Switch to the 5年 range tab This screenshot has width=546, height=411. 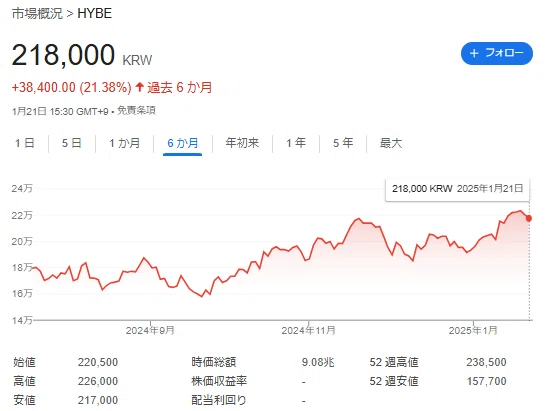click(x=343, y=143)
